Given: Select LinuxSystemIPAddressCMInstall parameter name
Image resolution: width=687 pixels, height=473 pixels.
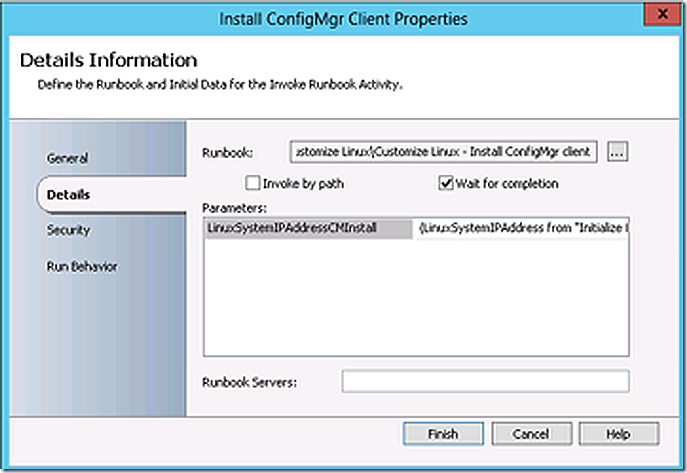Looking at the screenshot, I should (x=308, y=228).
